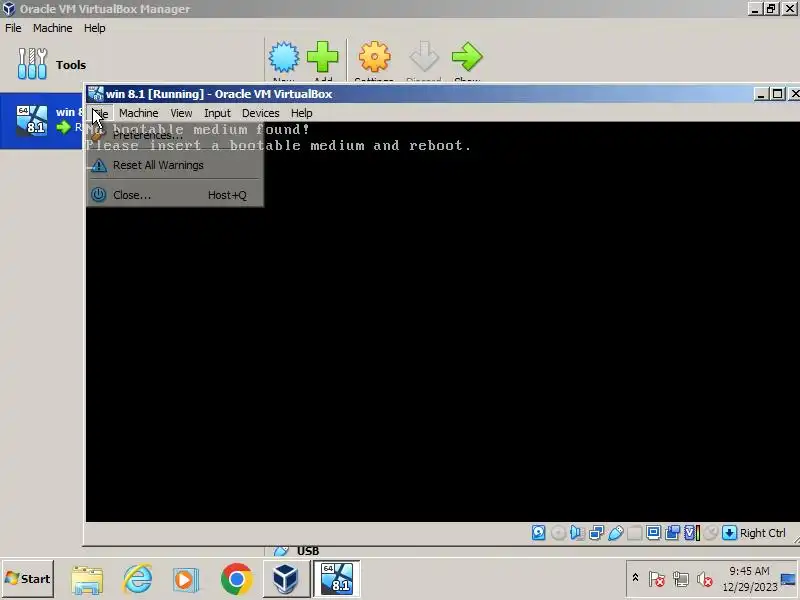Open the File menu in the VM window

[100, 113]
